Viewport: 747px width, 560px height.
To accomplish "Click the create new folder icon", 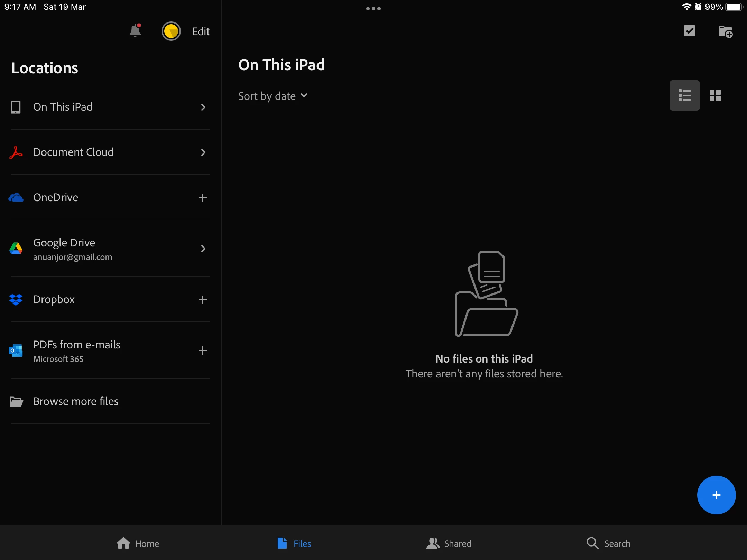I will click(726, 32).
